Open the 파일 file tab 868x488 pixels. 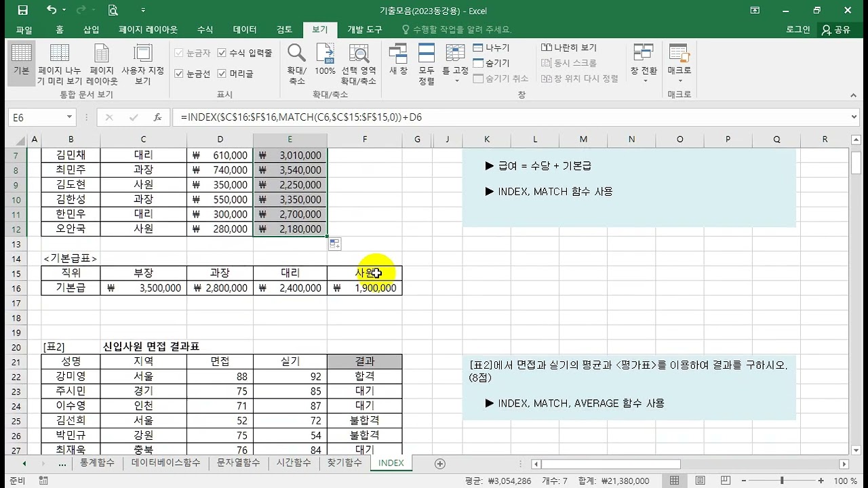24,30
